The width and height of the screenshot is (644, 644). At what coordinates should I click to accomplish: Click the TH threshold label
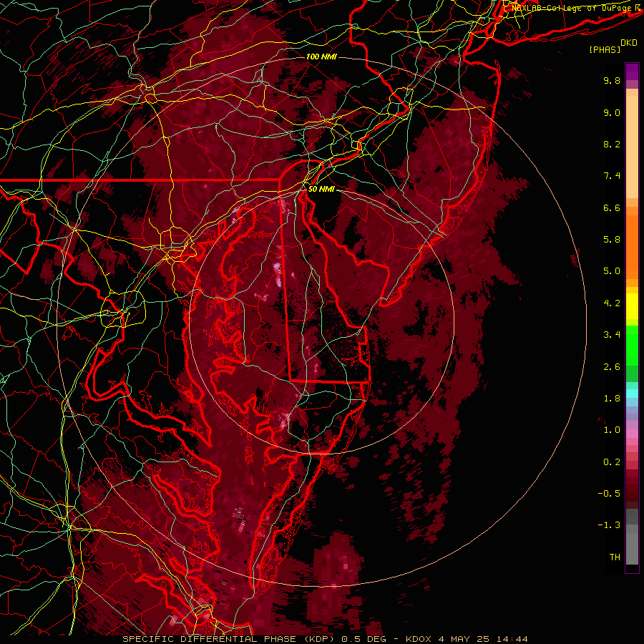(x=615, y=557)
